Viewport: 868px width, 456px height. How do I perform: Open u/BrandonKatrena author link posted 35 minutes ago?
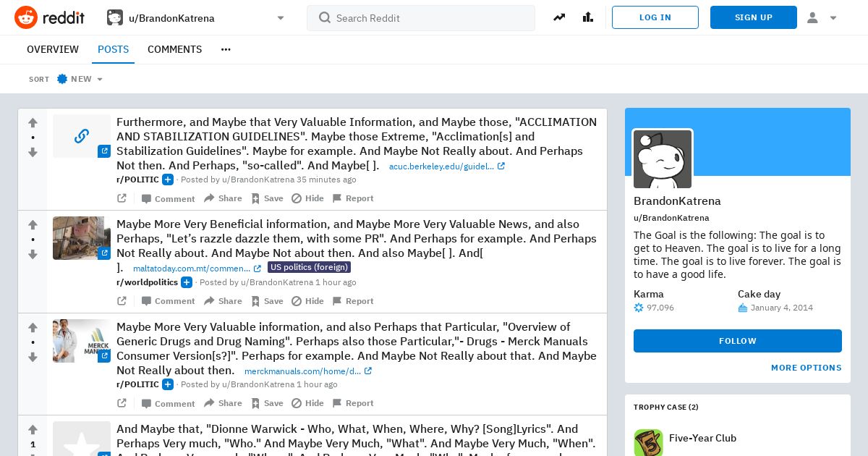[x=258, y=180]
